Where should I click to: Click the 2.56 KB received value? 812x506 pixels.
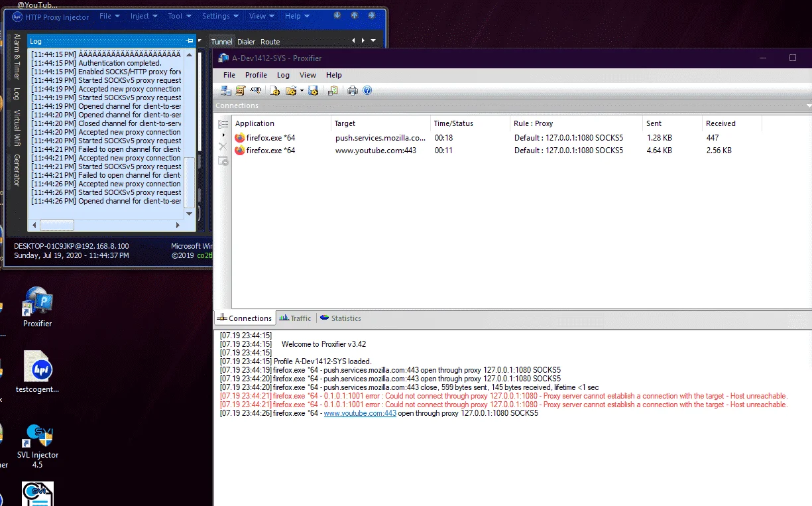click(x=719, y=151)
